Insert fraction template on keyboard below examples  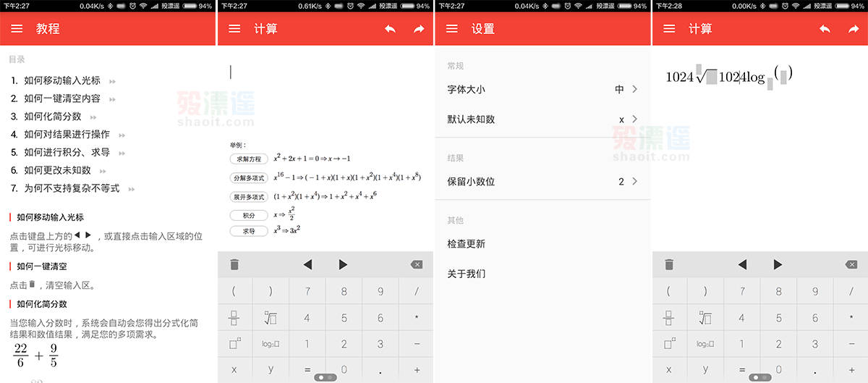[x=234, y=318]
